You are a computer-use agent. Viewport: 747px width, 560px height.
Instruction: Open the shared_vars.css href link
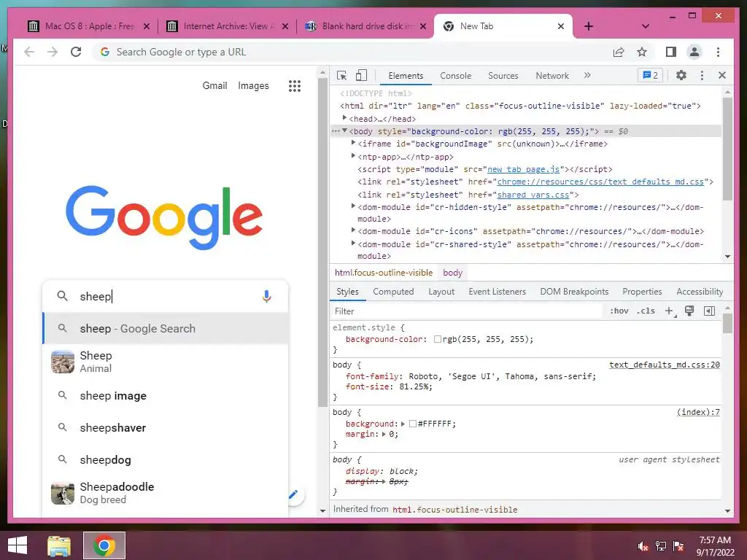point(533,195)
